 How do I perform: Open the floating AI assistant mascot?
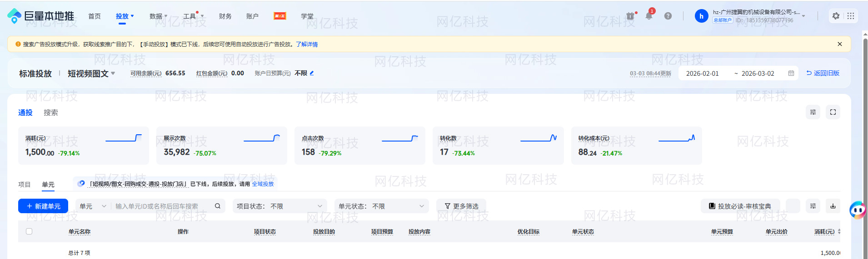[x=857, y=210]
